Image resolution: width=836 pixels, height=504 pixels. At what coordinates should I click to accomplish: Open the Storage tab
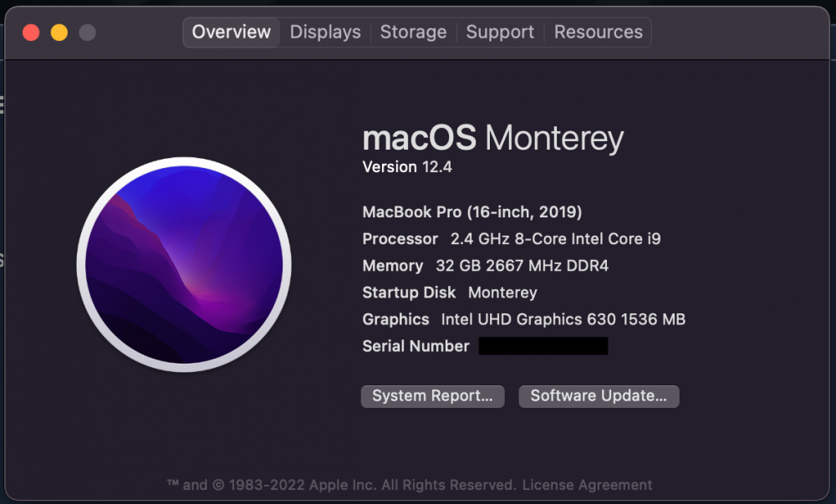pyautogui.click(x=413, y=32)
